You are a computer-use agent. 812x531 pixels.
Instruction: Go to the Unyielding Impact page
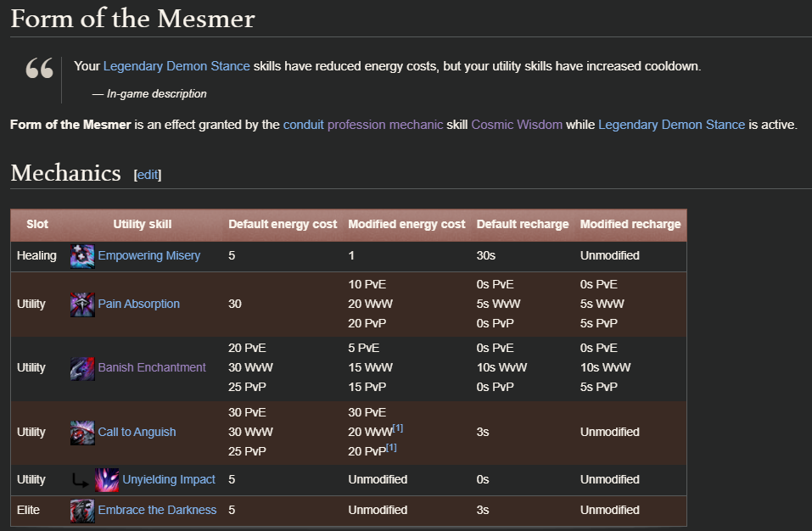pyautogui.click(x=169, y=480)
